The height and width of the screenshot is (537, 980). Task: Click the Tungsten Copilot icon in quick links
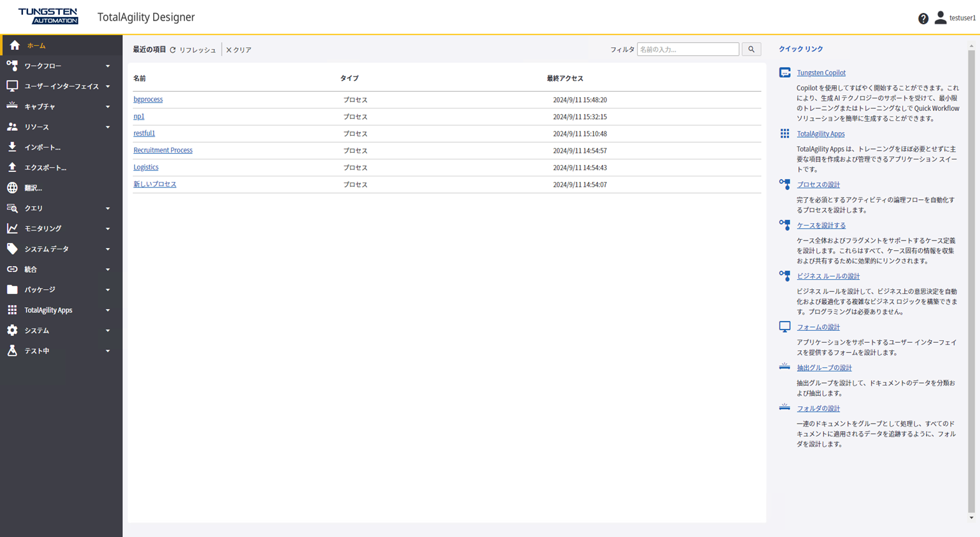[x=784, y=73]
